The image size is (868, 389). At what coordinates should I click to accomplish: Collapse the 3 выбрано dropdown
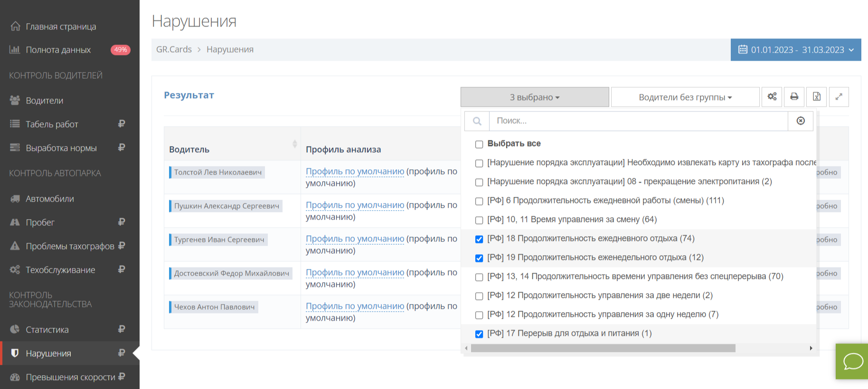pos(535,97)
